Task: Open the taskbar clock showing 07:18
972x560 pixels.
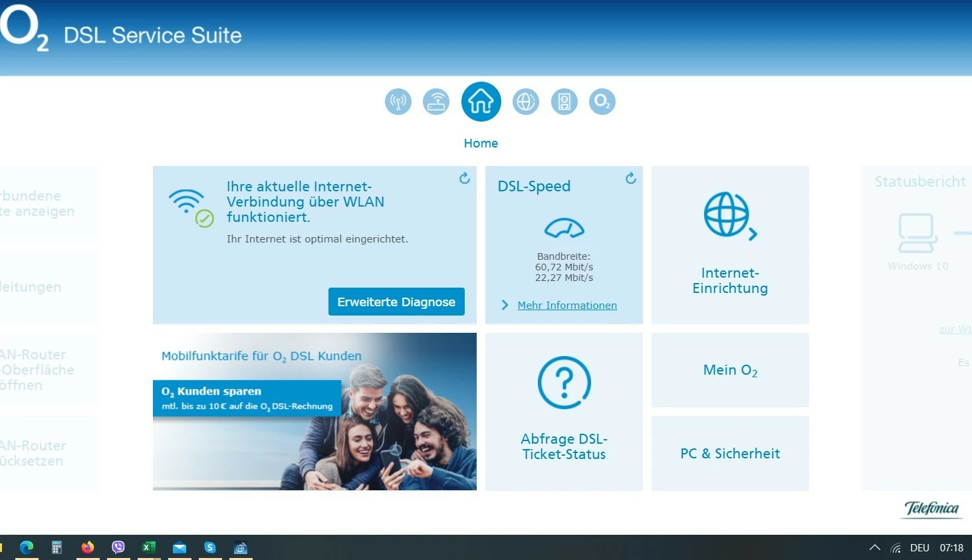Action: point(951,548)
